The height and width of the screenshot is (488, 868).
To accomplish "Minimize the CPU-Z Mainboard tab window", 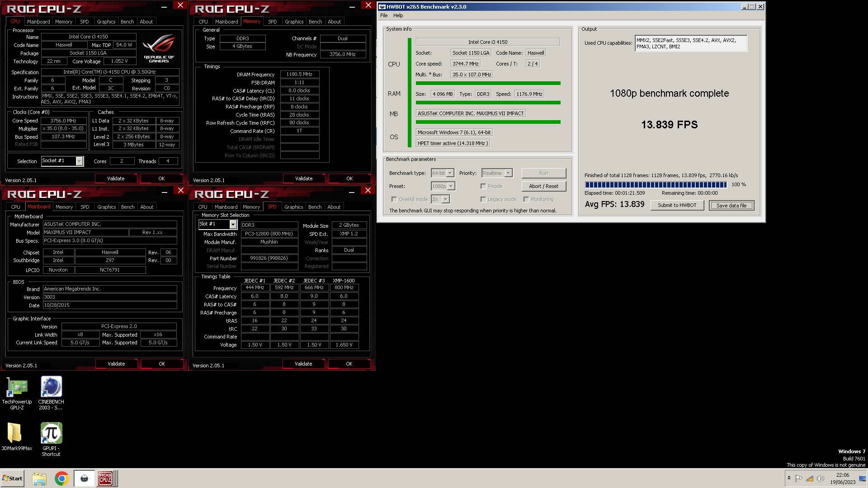I will tap(165, 192).
